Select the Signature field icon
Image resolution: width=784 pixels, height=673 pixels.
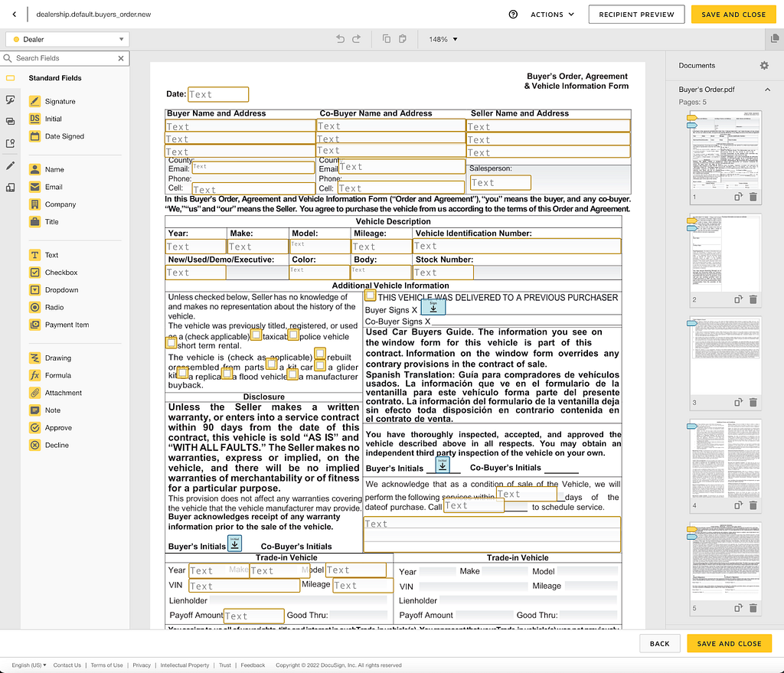[x=34, y=102]
